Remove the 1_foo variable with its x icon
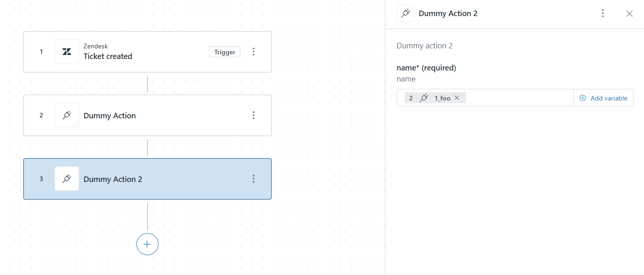 click(x=457, y=98)
